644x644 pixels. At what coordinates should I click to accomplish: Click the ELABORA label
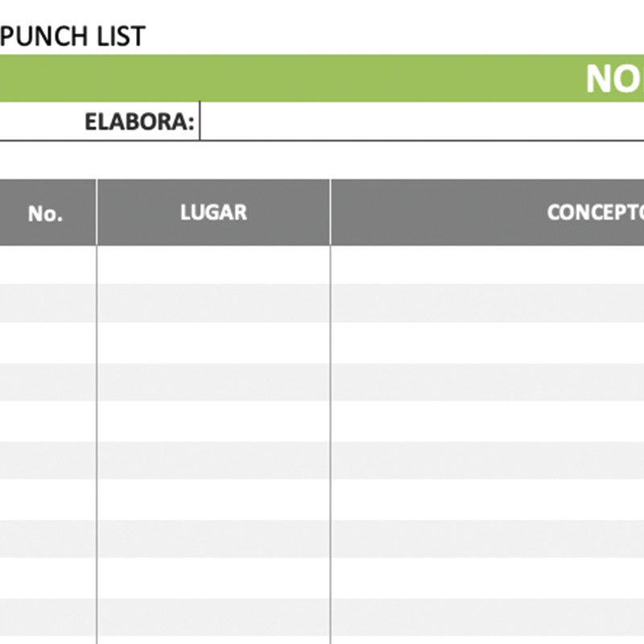coord(139,122)
